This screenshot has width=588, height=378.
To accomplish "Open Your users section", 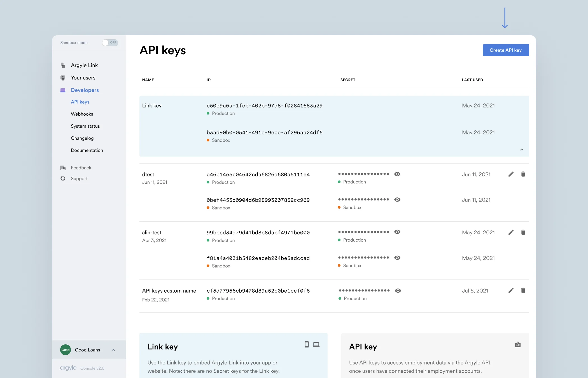I will [83, 78].
